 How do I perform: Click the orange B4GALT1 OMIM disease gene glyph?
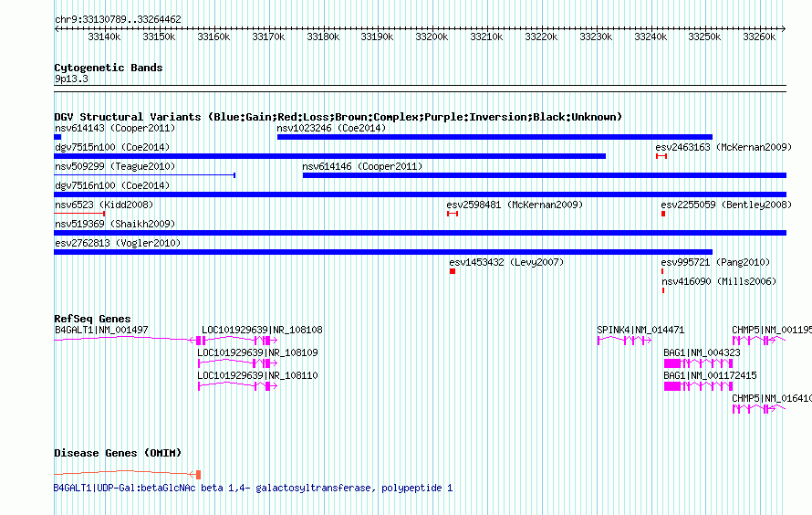[x=128, y=474]
